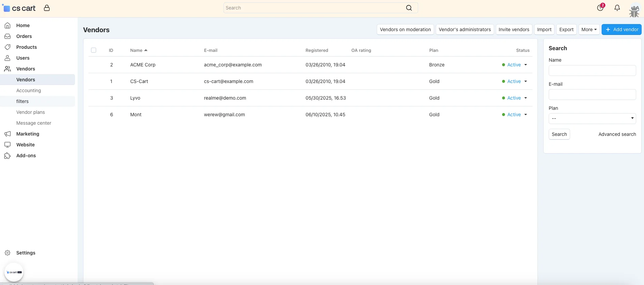Click the Home house icon
644x285 pixels.
pos(7,25)
